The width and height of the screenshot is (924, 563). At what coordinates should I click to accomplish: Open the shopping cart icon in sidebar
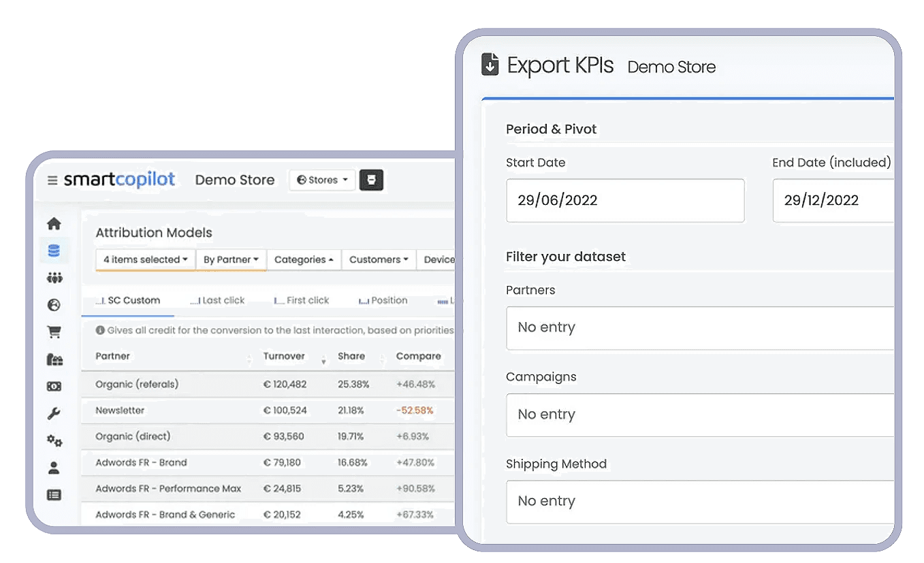54,332
